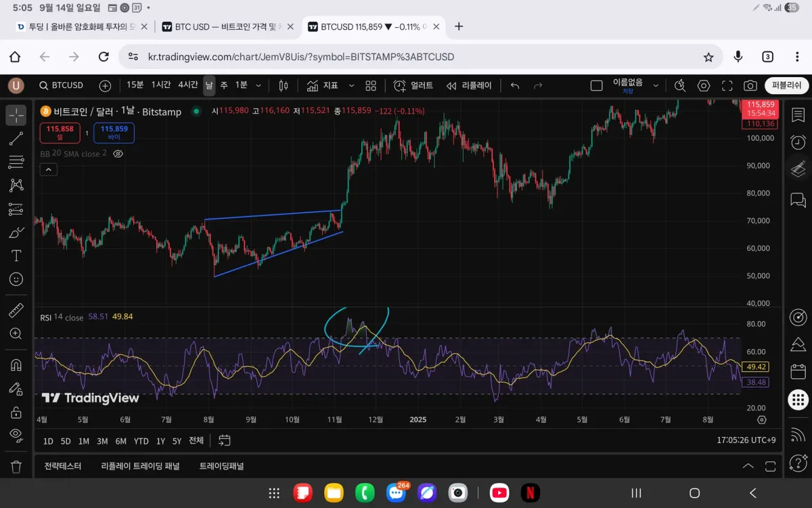This screenshot has width=812, height=508.
Task: Toggle visibility of BB indicator eye icon
Action: pyautogui.click(x=118, y=154)
